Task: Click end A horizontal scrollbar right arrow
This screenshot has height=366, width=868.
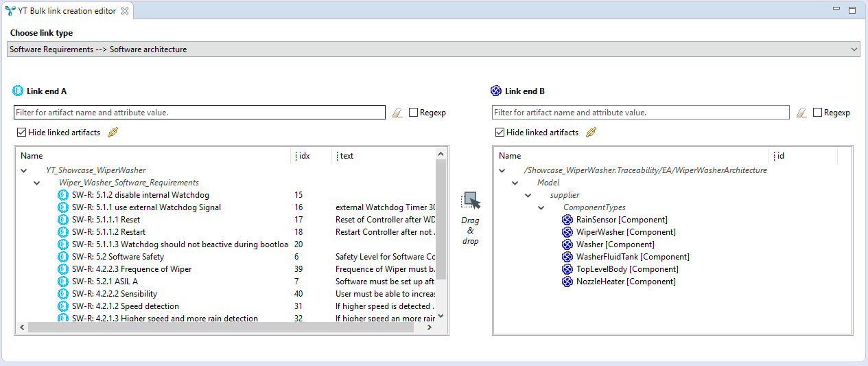Action: (430, 328)
